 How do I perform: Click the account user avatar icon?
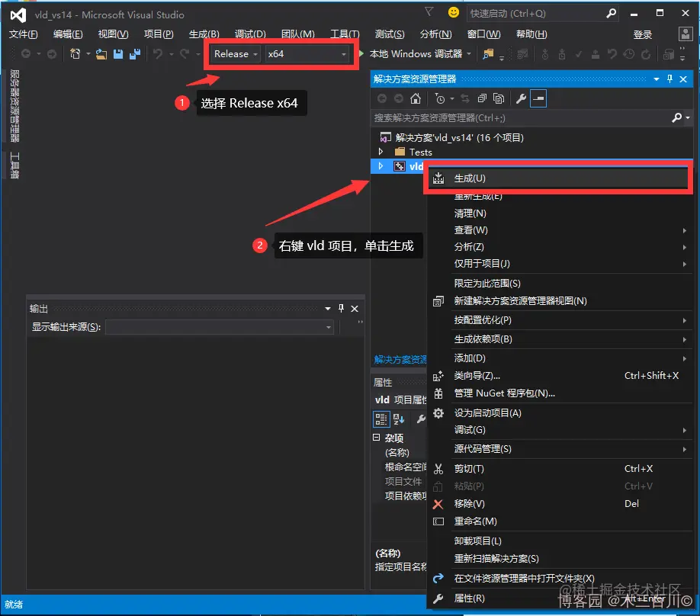coord(685,34)
